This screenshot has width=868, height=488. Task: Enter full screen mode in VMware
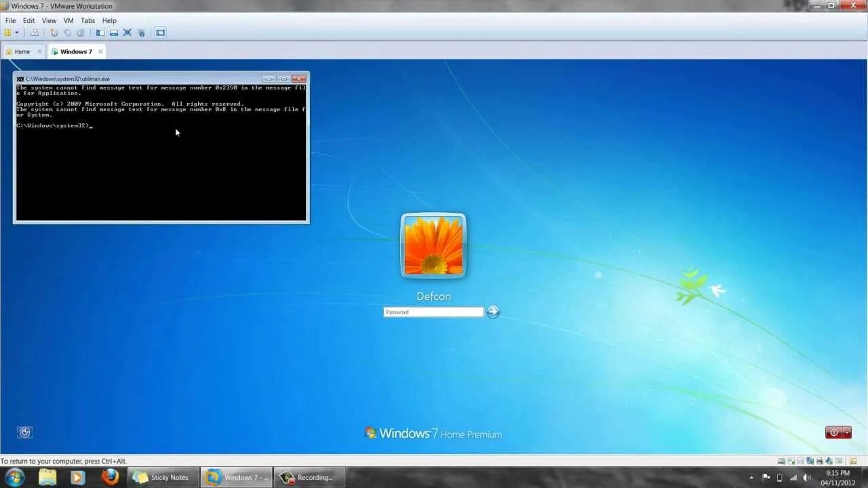pyautogui.click(x=127, y=33)
